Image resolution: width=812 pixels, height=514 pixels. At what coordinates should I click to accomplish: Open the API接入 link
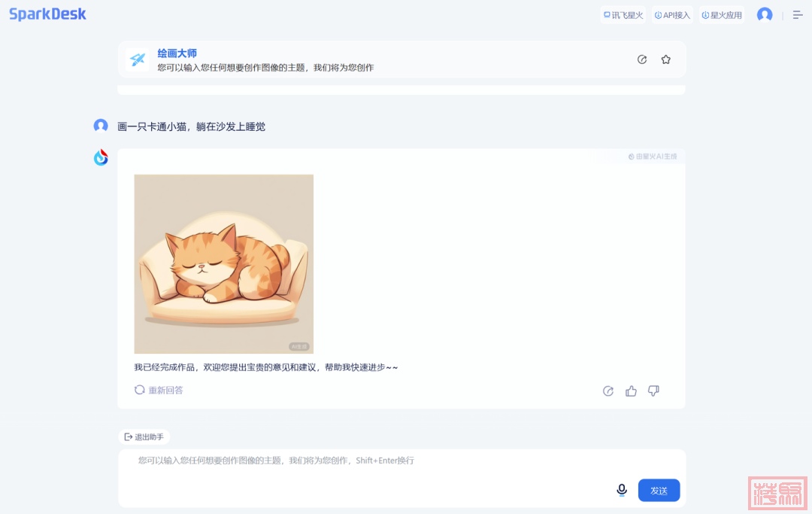(672, 15)
